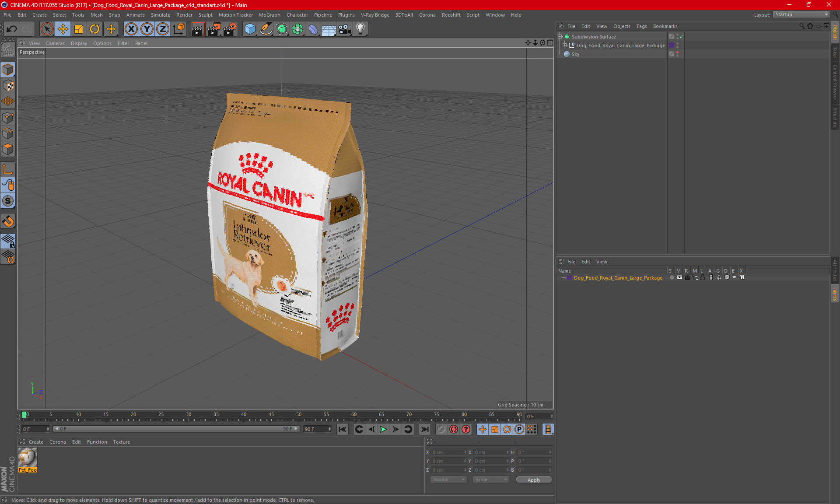Open render to Picture Viewer

[x=214, y=29]
